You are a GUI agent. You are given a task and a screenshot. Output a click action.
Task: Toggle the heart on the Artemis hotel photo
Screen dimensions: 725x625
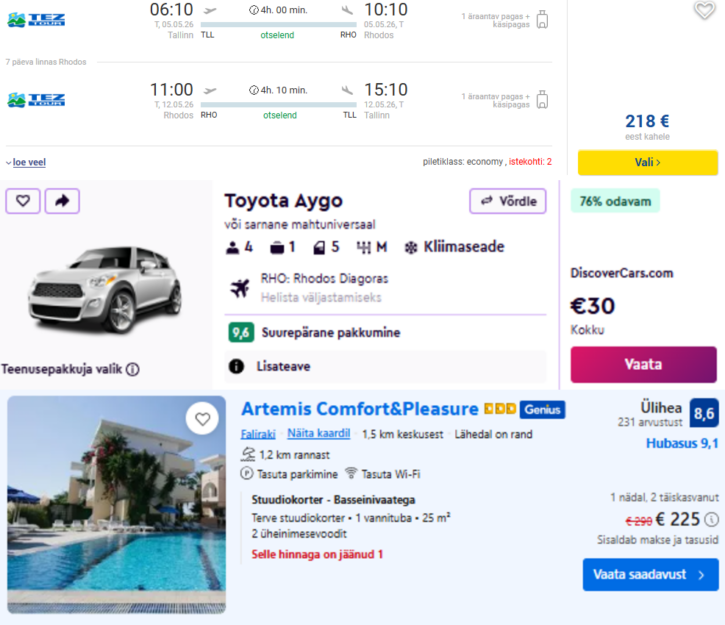[202, 419]
